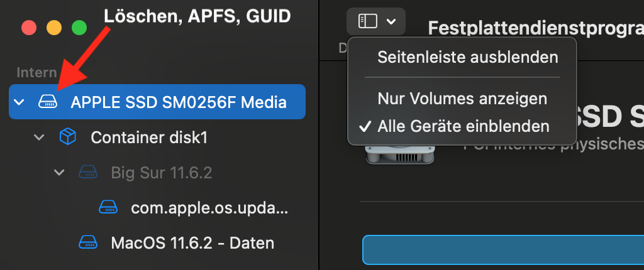Collapse the Container disk1 chevron
This screenshot has height=270, width=644.
click(40, 137)
